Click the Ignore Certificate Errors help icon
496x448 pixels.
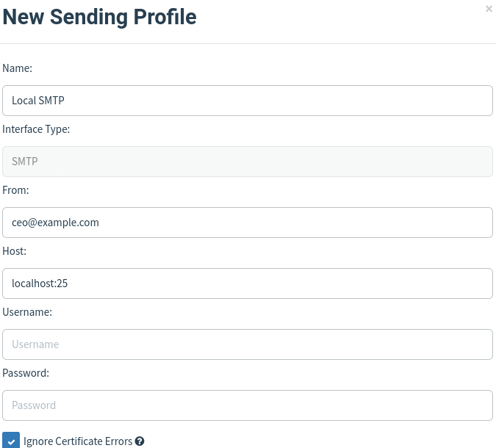click(x=140, y=441)
